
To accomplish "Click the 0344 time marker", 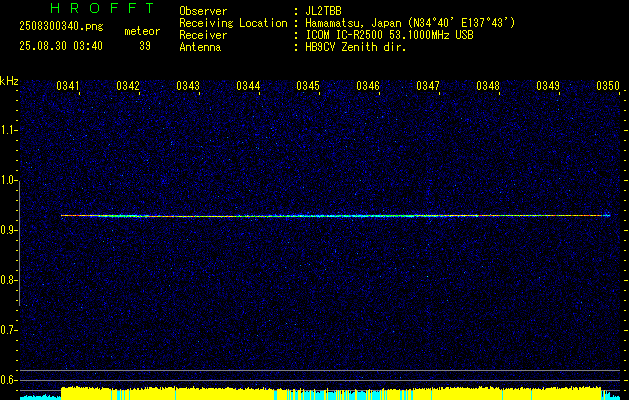I will [x=248, y=85].
